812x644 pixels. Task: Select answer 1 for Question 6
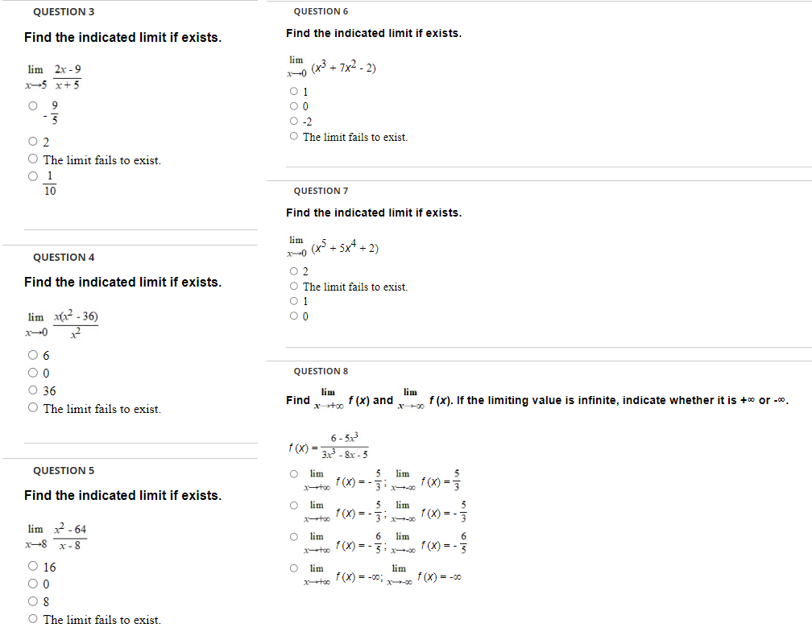pyautogui.click(x=293, y=91)
